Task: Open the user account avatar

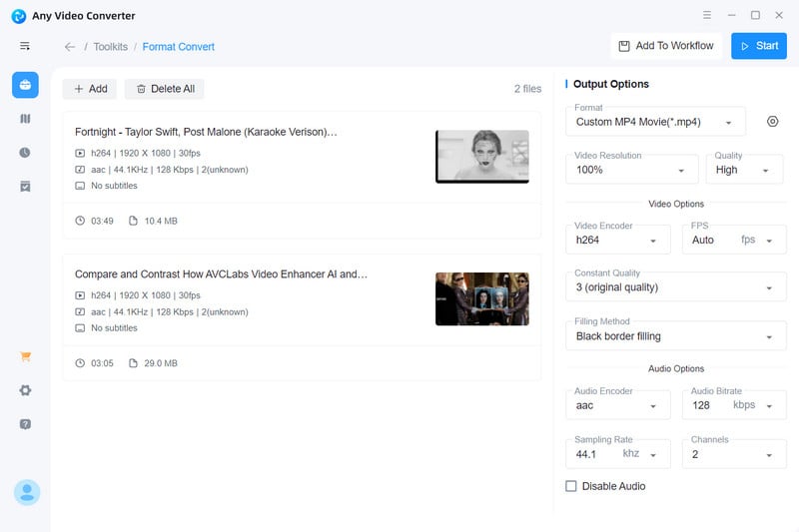Action: click(x=27, y=492)
